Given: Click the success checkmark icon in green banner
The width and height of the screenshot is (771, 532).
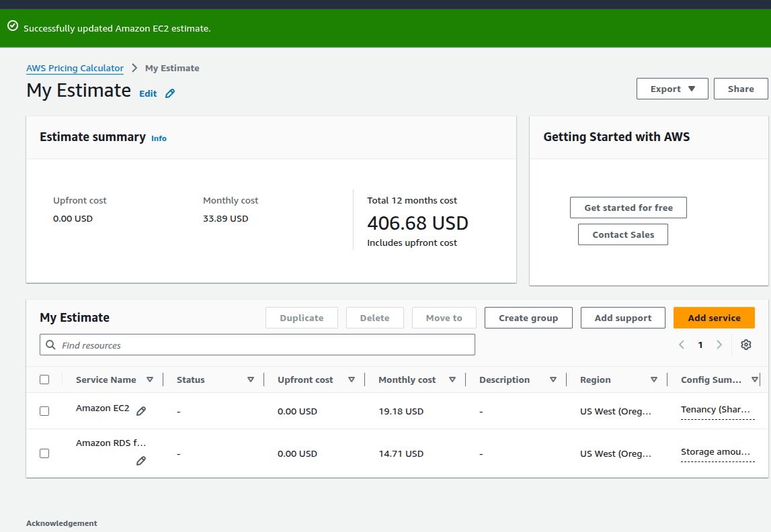Looking at the screenshot, I should click(x=13, y=26).
